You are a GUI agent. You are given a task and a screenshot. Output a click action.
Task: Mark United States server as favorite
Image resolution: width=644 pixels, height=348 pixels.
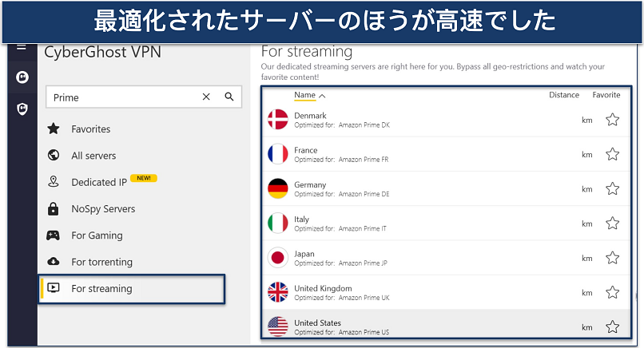(612, 326)
